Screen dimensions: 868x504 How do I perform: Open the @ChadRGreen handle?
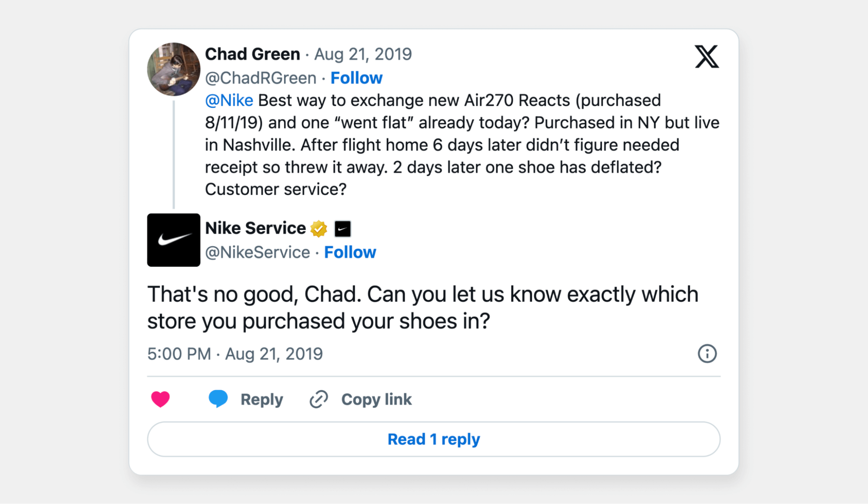pyautogui.click(x=260, y=77)
